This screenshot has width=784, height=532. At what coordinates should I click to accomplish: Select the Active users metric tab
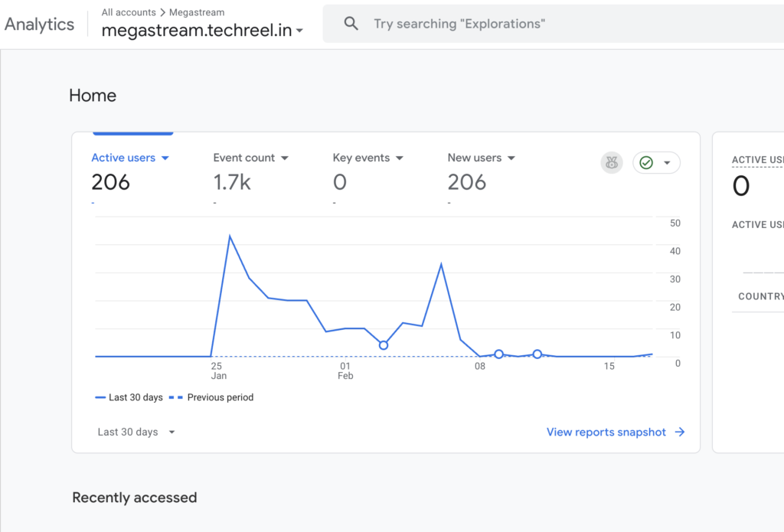tap(123, 158)
